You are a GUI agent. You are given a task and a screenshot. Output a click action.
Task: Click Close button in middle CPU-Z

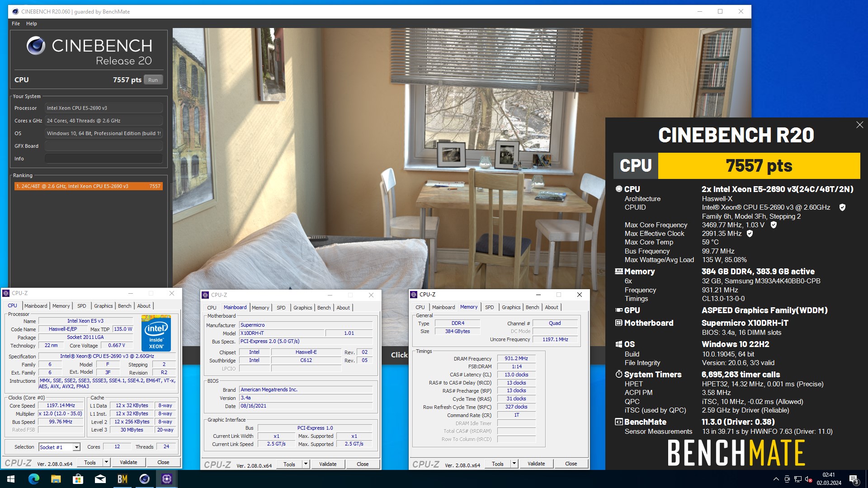363,464
